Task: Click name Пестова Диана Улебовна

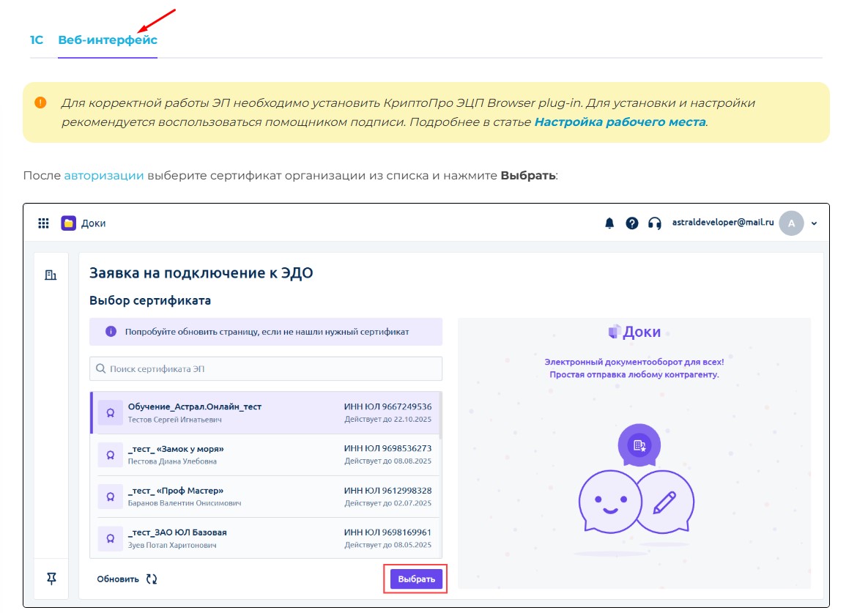Action: point(172,461)
